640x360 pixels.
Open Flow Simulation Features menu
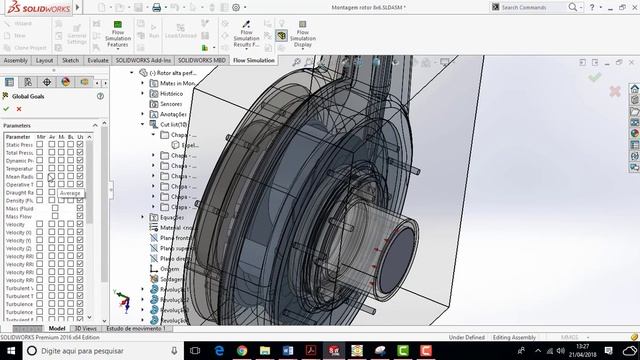pos(118,34)
